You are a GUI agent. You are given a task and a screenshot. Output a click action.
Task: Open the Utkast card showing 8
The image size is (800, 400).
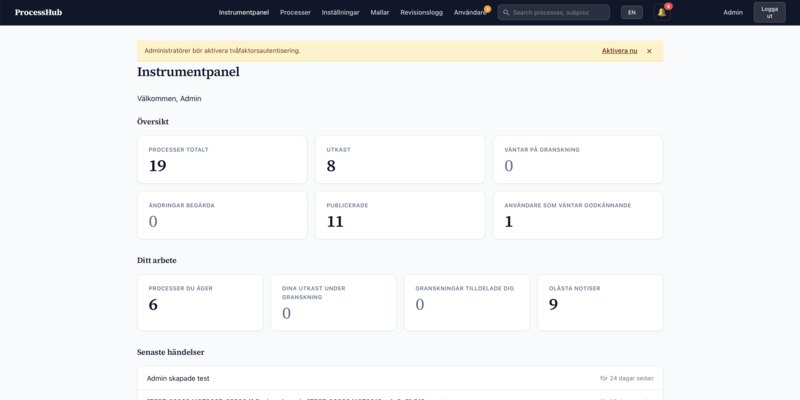[x=400, y=159]
